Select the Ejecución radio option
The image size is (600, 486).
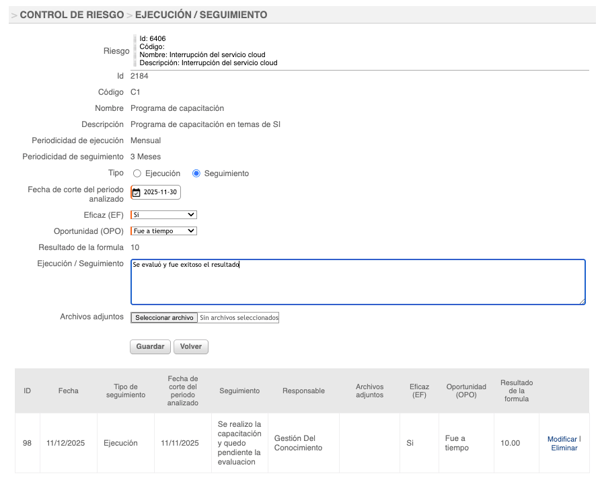[x=137, y=173]
